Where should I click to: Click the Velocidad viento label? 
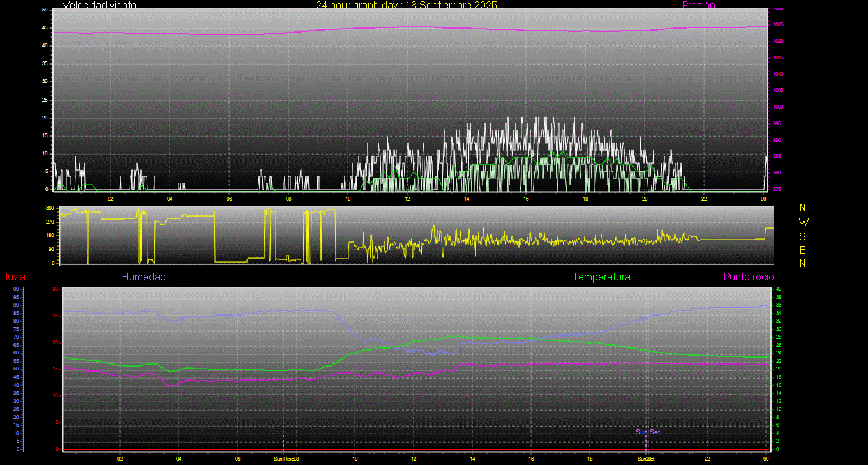coord(99,5)
